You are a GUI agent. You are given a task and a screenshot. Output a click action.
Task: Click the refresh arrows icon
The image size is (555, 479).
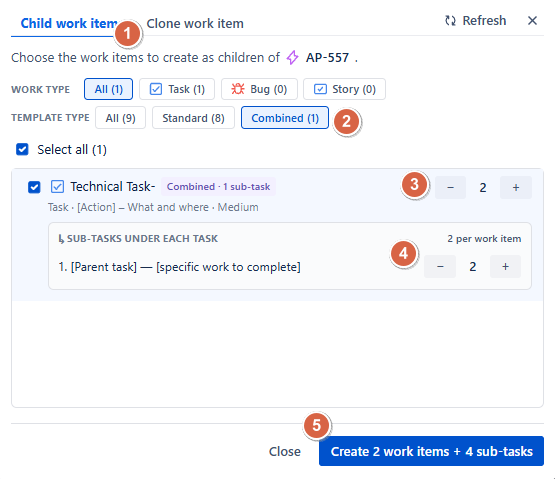click(450, 21)
